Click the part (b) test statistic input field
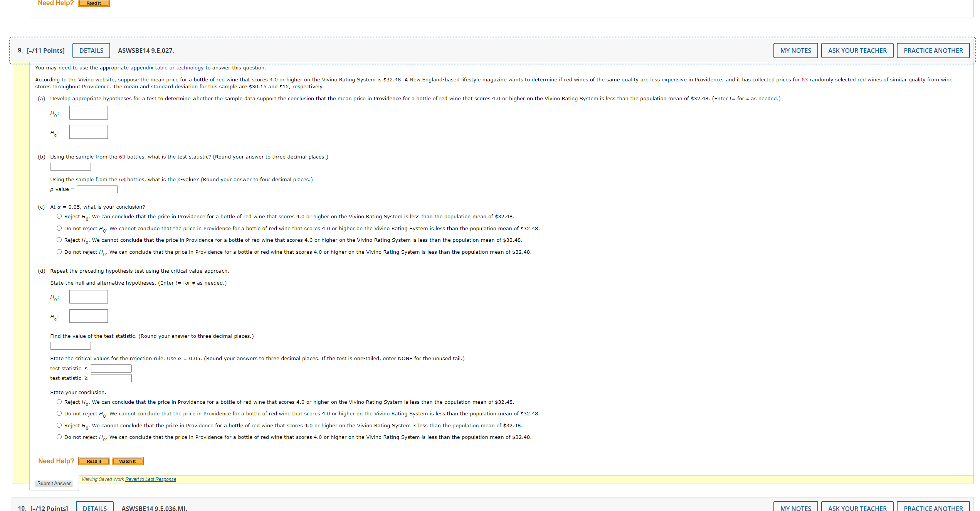 (x=71, y=167)
